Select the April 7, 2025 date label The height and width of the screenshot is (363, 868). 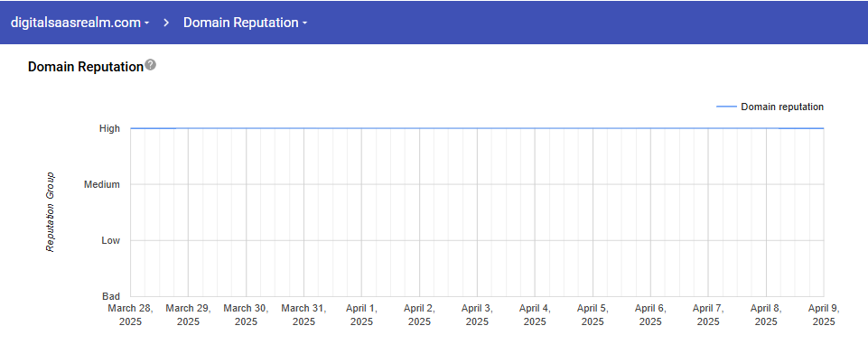click(x=708, y=314)
